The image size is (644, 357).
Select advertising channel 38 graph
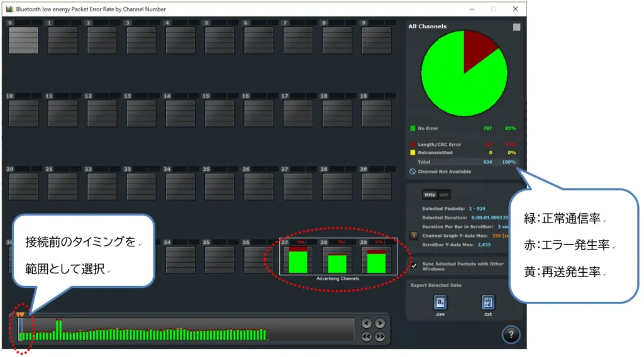tap(337, 259)
